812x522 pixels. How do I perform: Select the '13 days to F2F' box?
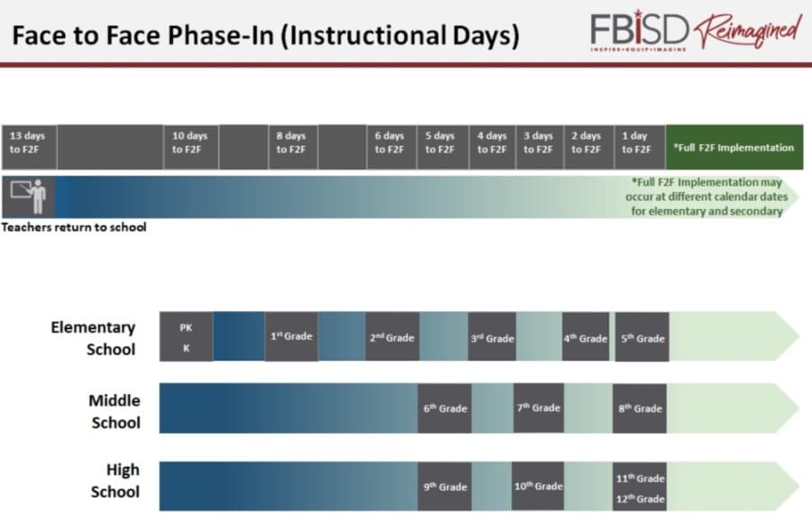[x=29, y=147]
